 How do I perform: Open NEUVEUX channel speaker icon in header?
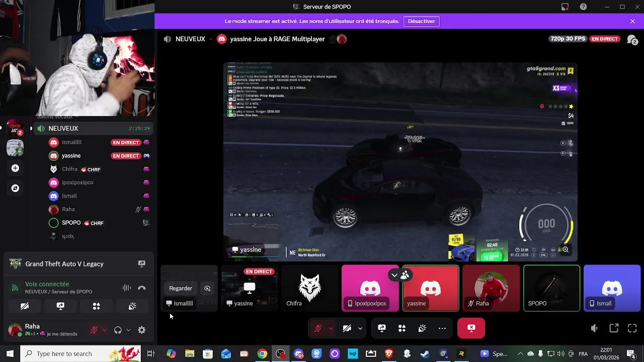pyautogui.click(x=168, y=39)
